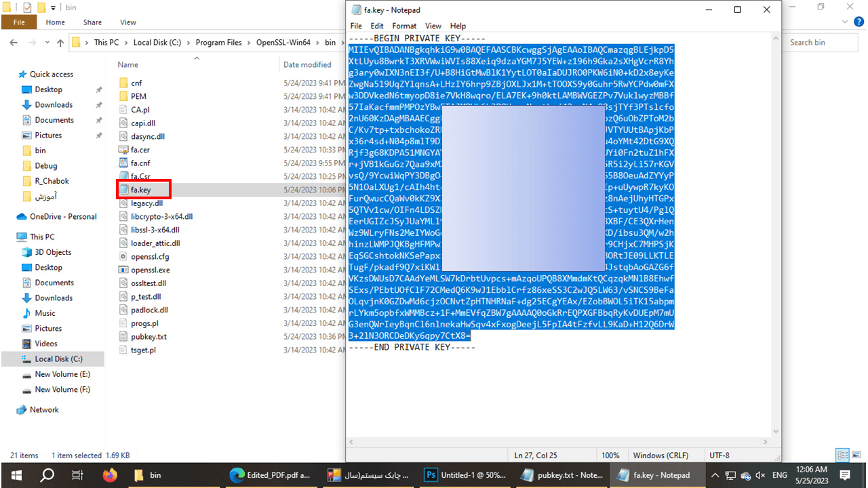Select Local Disk (C:) in navigation pane

tap(58, 359)
